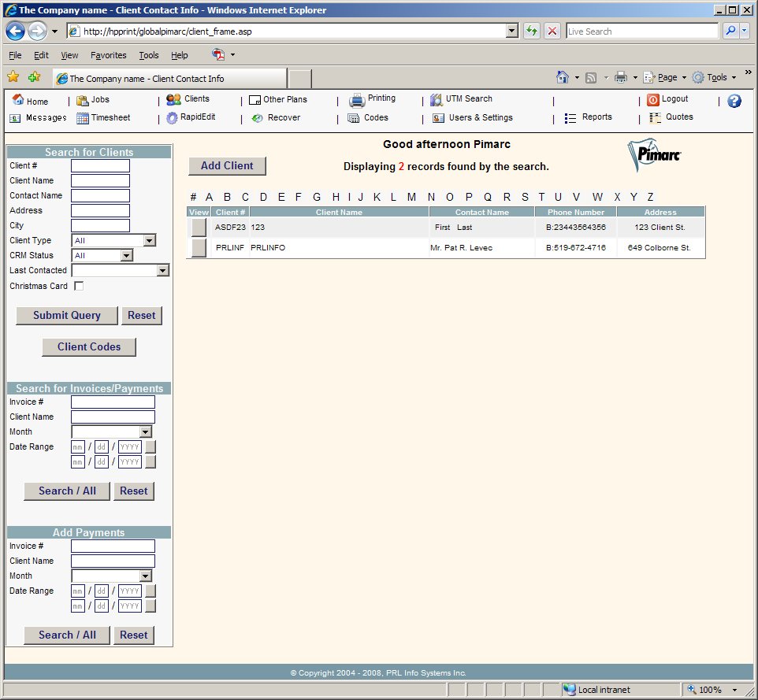Select the Client Contact Info tab
The width and height of the screenshot is (758, 700).
[x=169, y=78]
